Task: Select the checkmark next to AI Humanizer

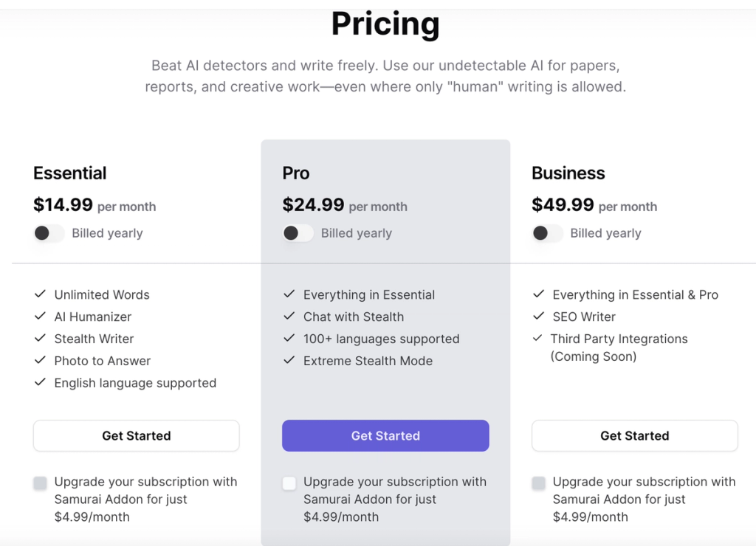Action: pyautogui.click(x=41, y=316)
